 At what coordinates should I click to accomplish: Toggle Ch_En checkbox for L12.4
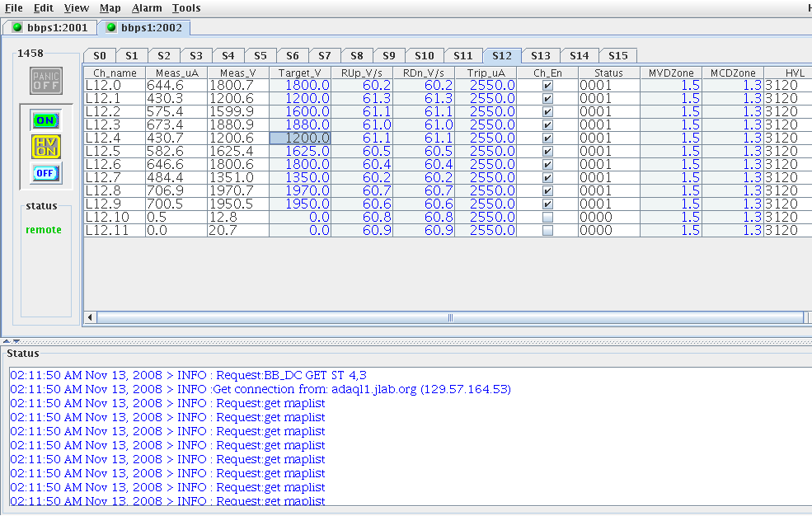point(547,138)
